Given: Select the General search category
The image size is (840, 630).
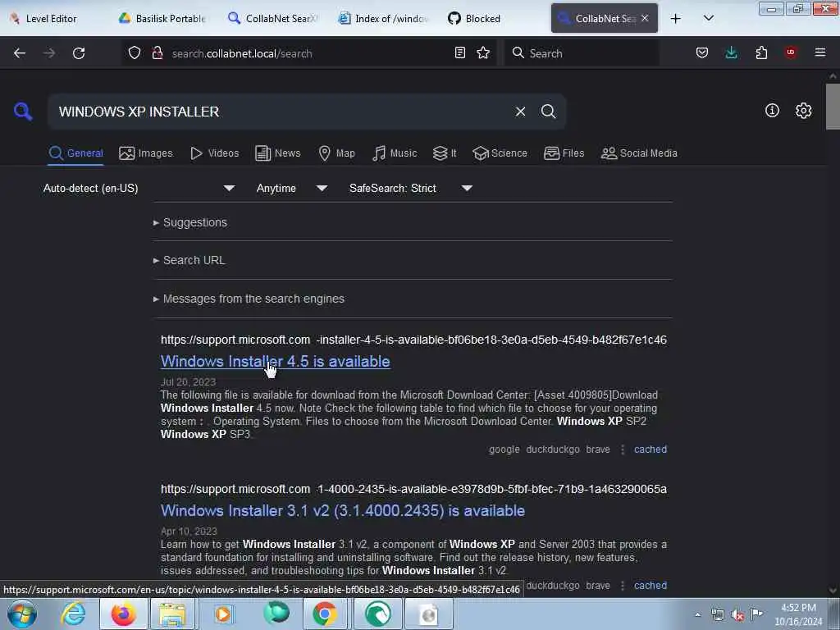Looking at the screenshot, I should (x=75, y=153).
